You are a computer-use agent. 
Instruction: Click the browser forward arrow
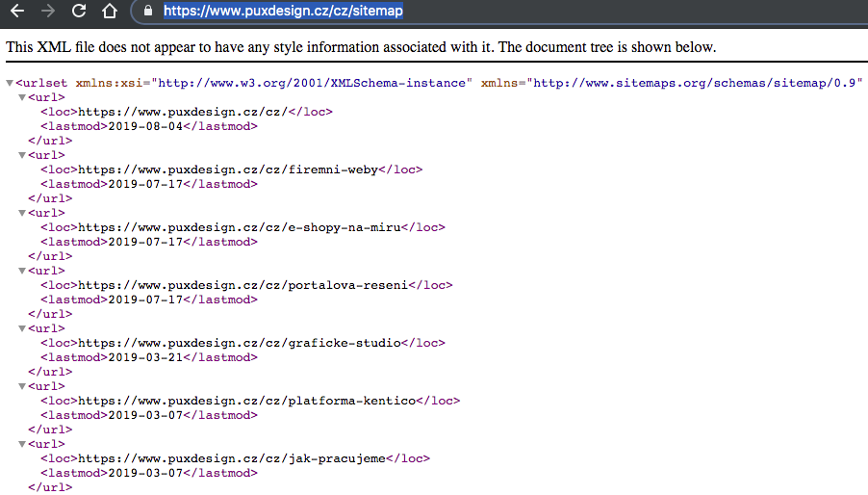point(47,12)
